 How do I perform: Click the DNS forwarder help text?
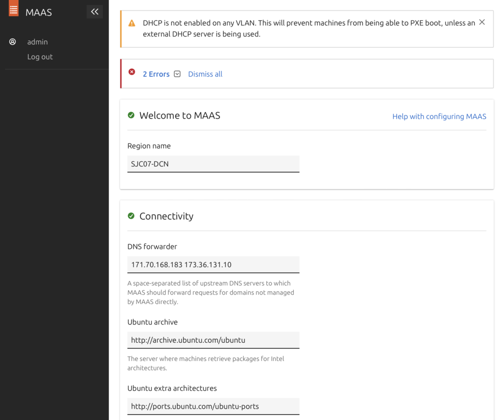tap(211, 293)
